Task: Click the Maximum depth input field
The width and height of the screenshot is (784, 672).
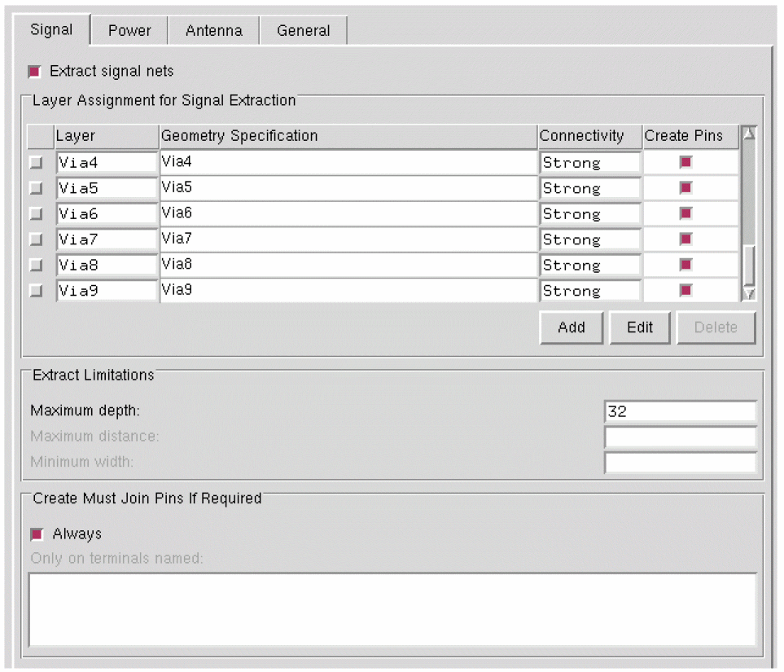Action: click(x=680, y=412)
